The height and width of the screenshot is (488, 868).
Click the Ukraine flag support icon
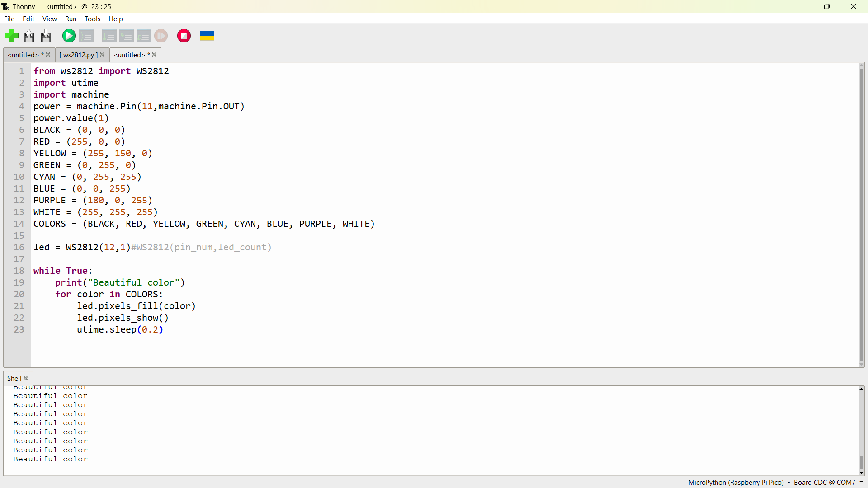[207, 36]
